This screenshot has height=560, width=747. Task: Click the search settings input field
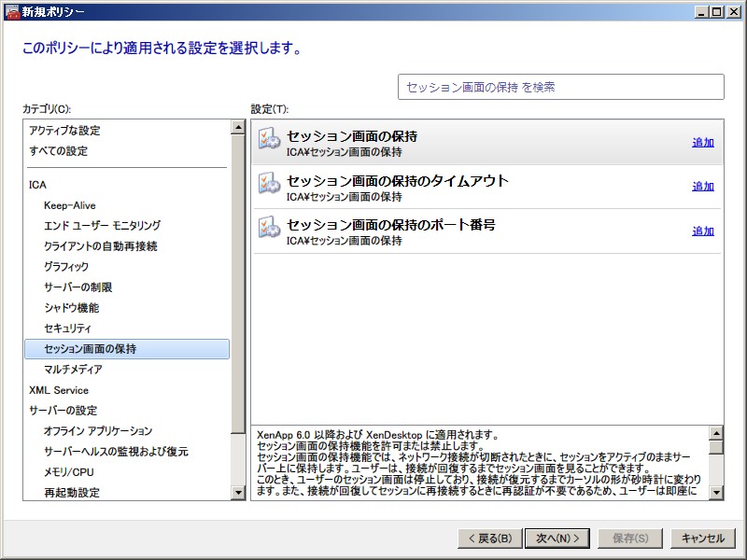(560, 87)
